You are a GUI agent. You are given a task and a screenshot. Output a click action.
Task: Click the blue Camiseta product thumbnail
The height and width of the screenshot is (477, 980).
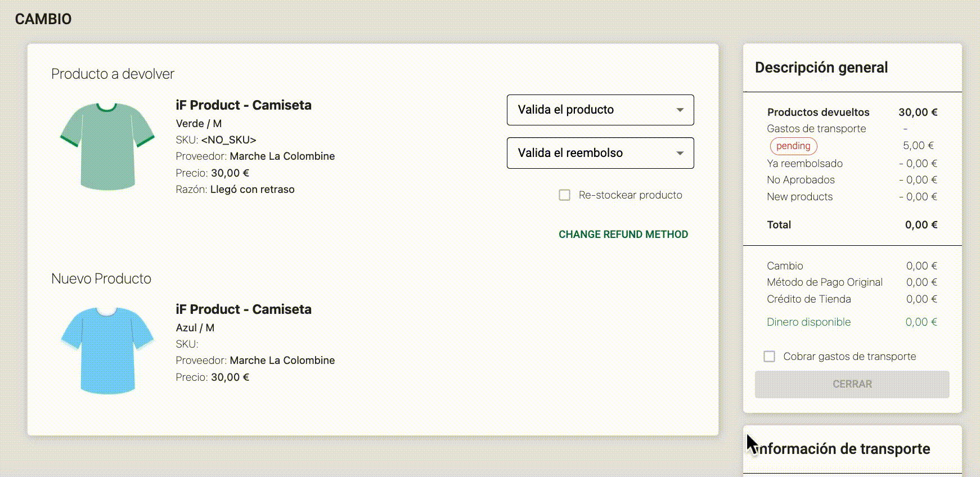[x=107, y=350]
